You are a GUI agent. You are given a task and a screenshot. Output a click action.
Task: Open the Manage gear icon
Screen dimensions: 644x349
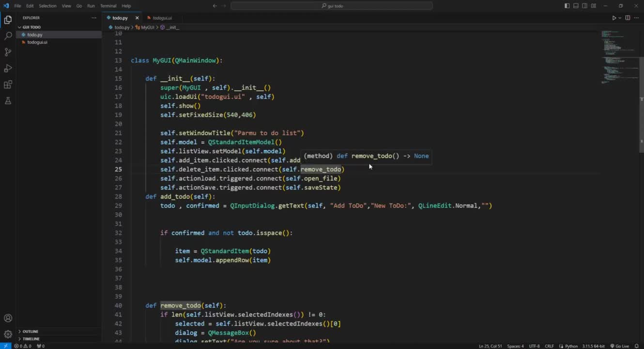coord(8,334)
